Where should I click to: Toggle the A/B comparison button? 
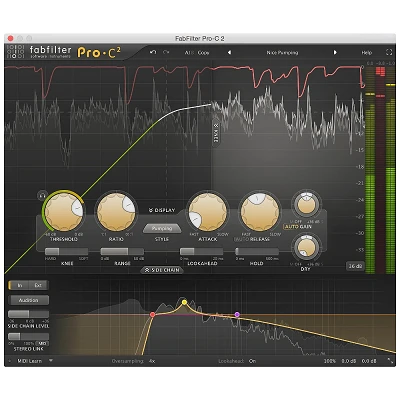[x=189, y=53]
